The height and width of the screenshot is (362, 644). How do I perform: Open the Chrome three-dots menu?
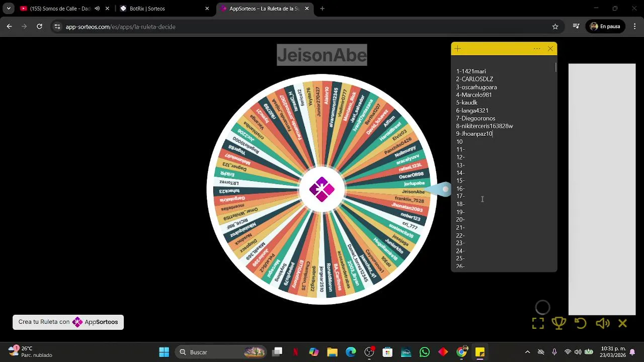(635, 27)
